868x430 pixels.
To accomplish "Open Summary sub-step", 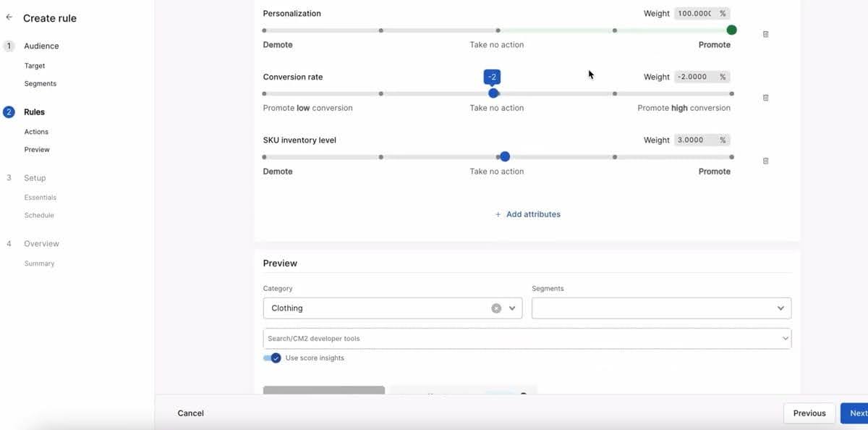I will 39,264.
